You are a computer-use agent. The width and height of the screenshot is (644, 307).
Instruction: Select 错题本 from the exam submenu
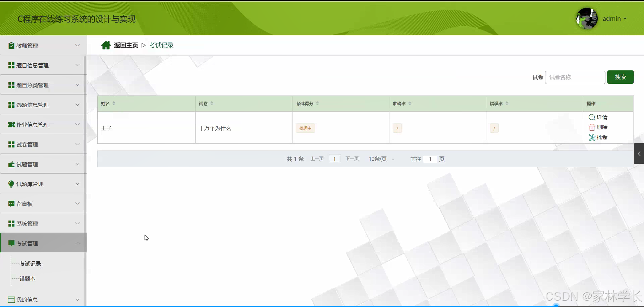click(28, 278)
